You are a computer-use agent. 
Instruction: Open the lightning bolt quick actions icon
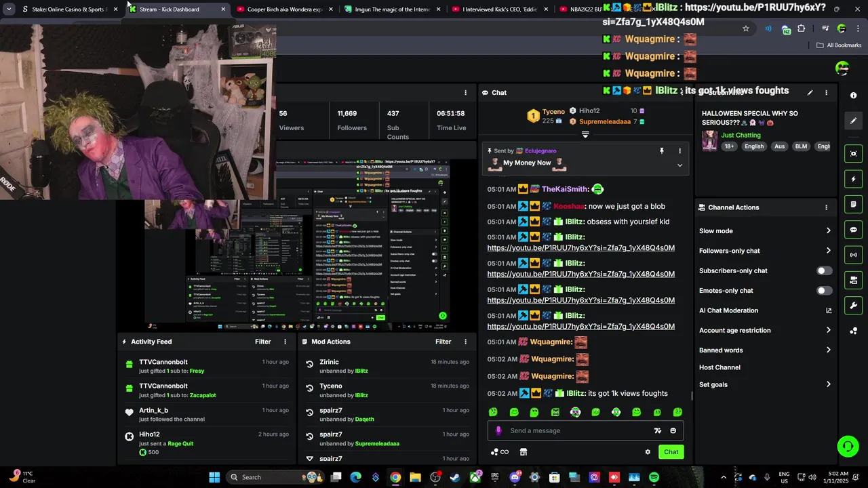tap(854, 179)
